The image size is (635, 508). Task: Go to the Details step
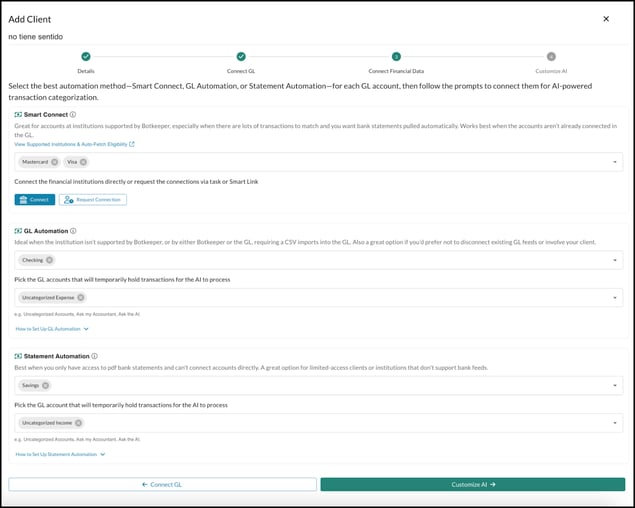[86, 57]
